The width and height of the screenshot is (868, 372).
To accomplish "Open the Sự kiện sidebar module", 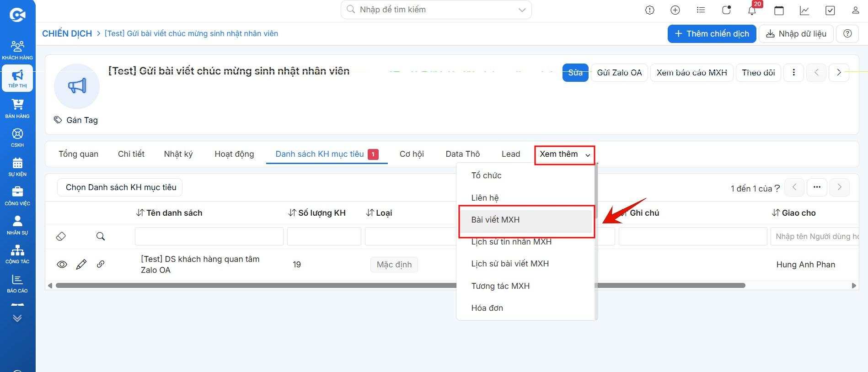I will (x=17, y=167).
